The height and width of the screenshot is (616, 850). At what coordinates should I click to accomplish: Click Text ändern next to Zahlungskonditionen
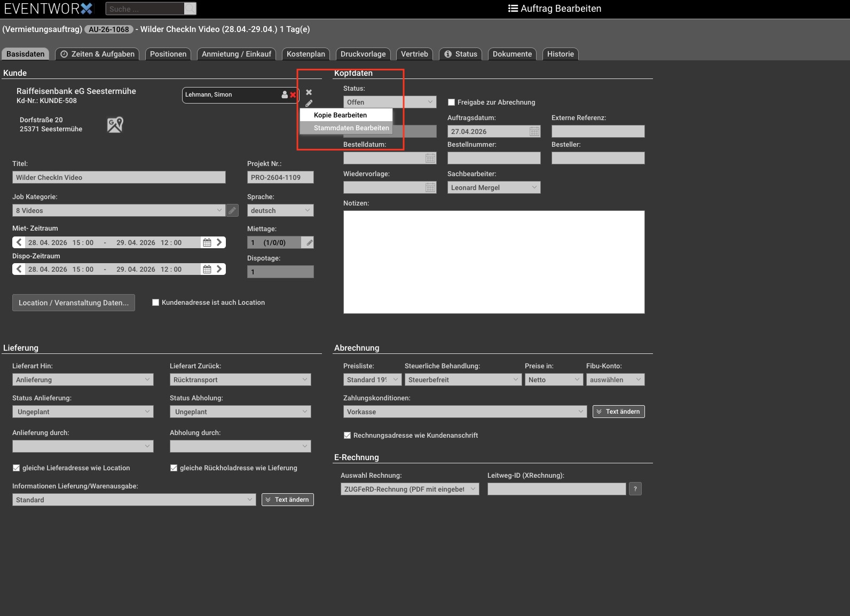click(x=618, y=412)
